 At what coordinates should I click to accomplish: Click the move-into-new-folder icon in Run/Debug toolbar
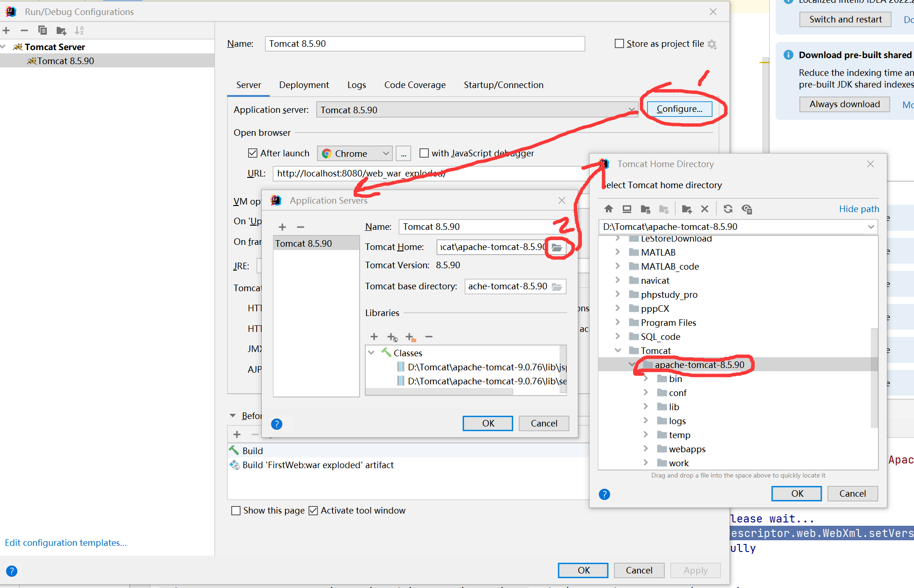tap(61, 30)
